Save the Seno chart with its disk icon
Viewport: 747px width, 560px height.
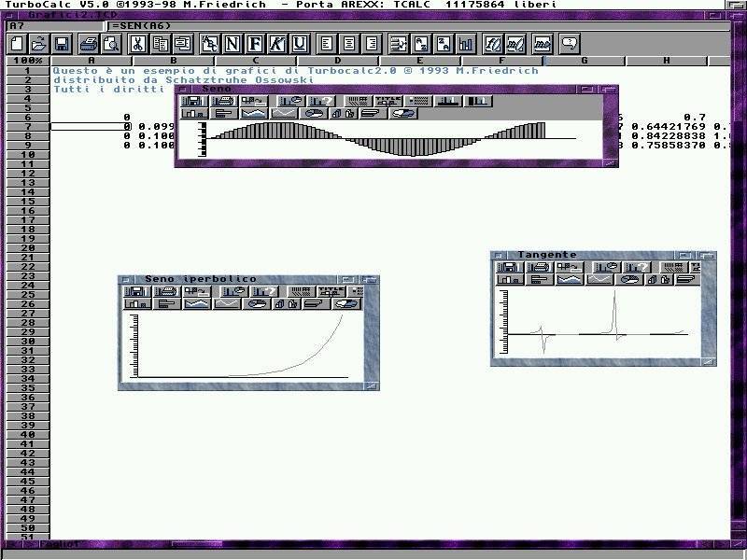tap(193, 101)
